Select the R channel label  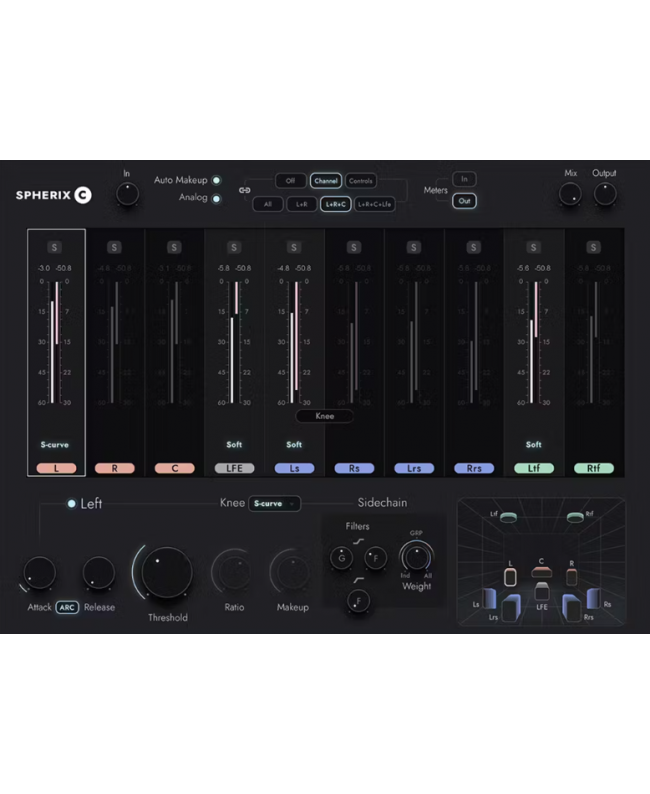pyautogui.click(x=115, y=468)
